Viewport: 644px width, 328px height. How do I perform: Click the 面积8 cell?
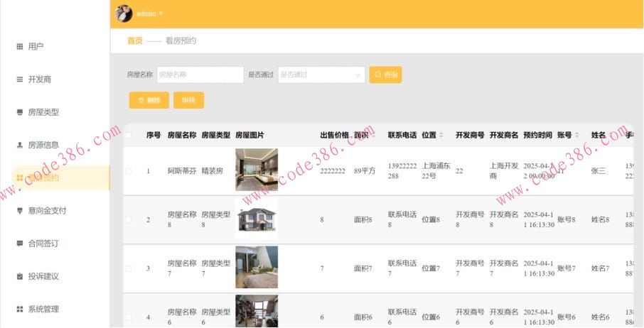click(363, 220)
